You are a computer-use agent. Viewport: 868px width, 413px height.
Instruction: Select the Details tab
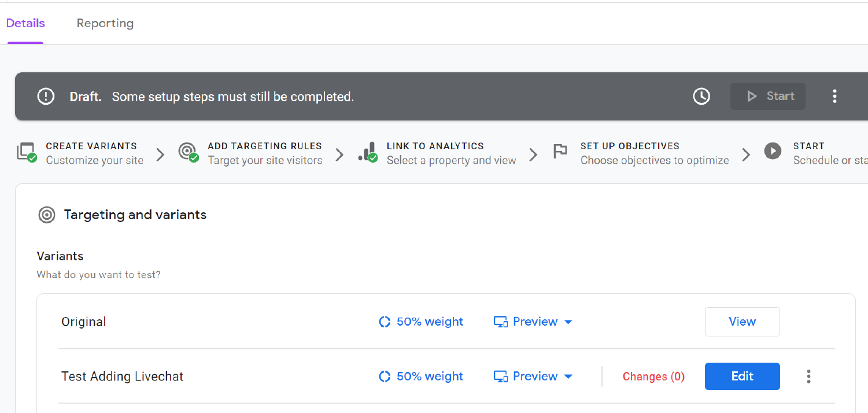click(25, 23)
